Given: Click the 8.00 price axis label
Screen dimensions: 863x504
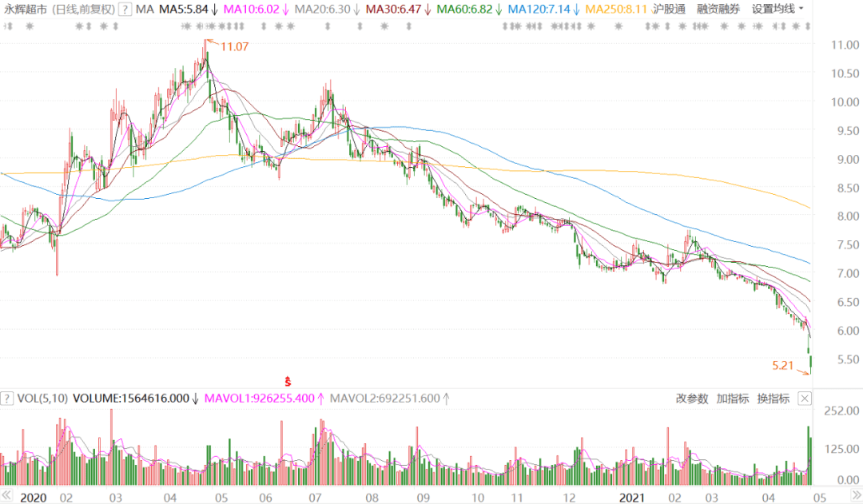Looking at the screenshot, I should tap(848, 216).
